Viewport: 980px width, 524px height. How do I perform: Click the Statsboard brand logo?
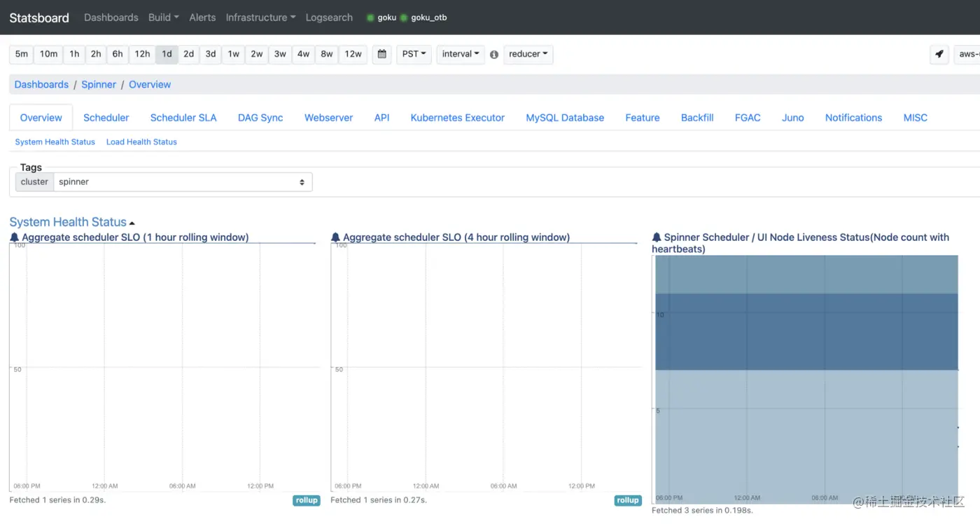tap(39, 18)
